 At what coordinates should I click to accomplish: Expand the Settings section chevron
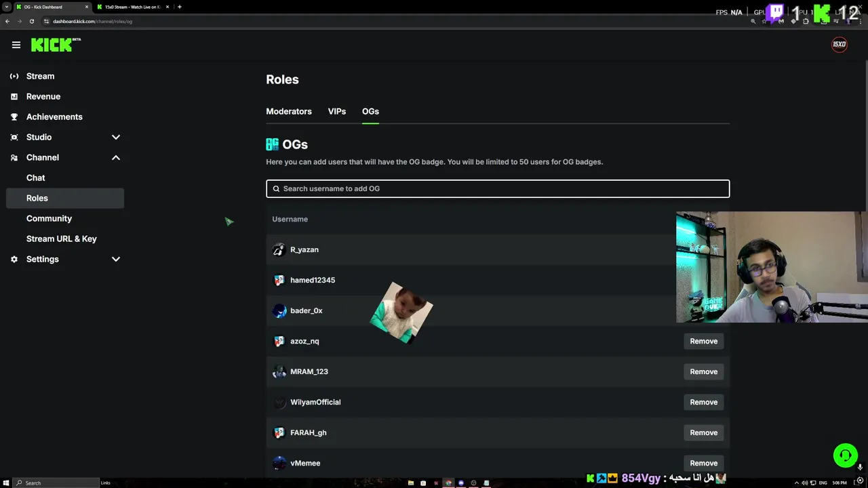[116, 259]
